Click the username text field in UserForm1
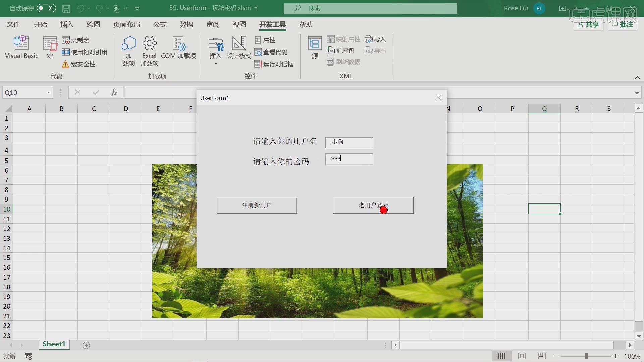The height and width of the screenshot is (362, 644). click(349, 142)
